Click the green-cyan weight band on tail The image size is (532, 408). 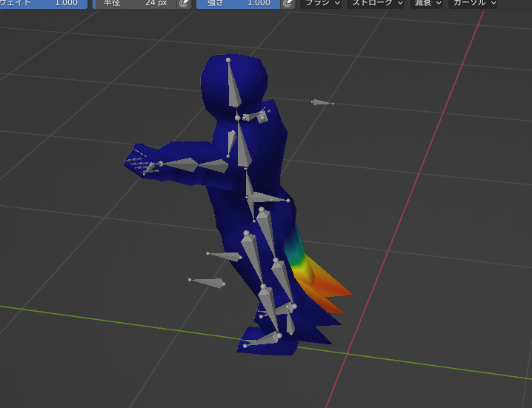[x=296, y=254]
